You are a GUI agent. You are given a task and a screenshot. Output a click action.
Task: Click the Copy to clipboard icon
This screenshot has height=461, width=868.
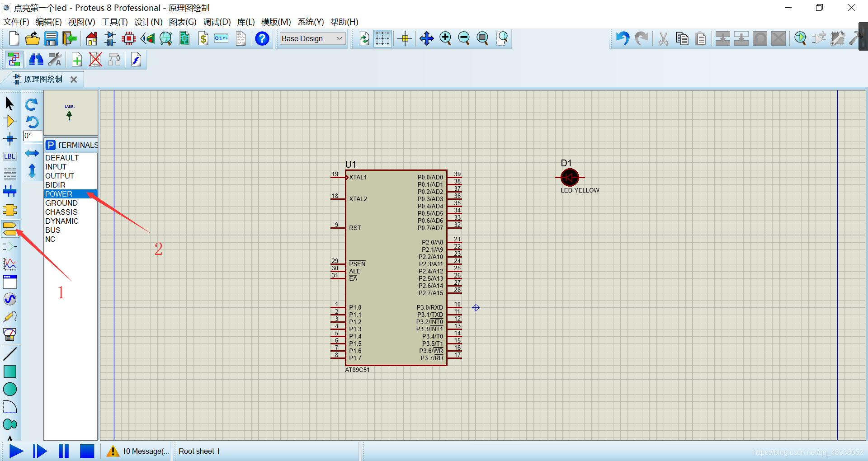click(x=682, y=38)
